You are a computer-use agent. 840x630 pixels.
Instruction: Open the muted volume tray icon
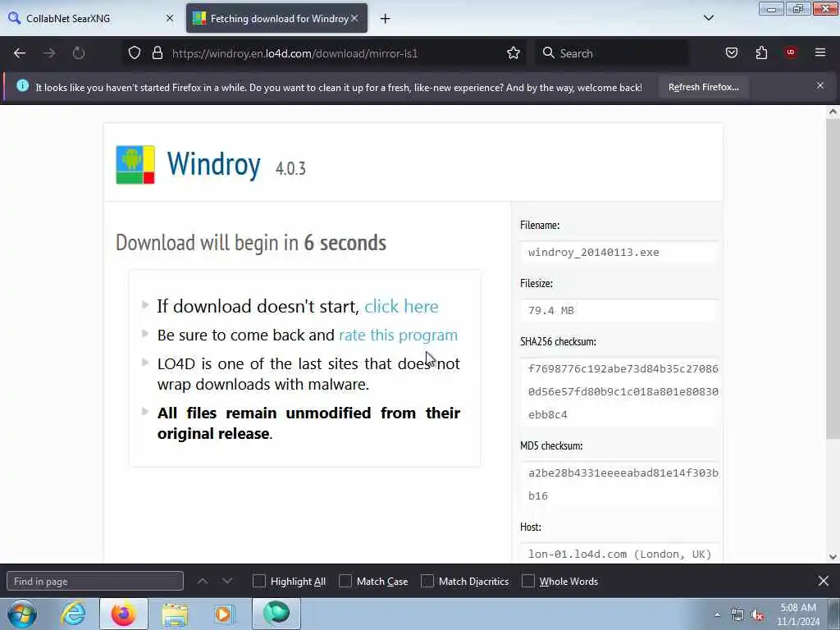[x=757, y=615]
